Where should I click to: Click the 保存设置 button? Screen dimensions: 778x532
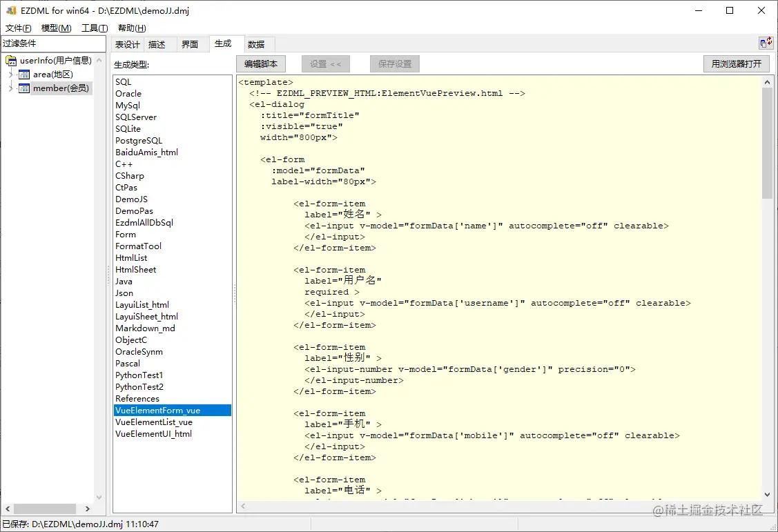(x=395, y=64)
